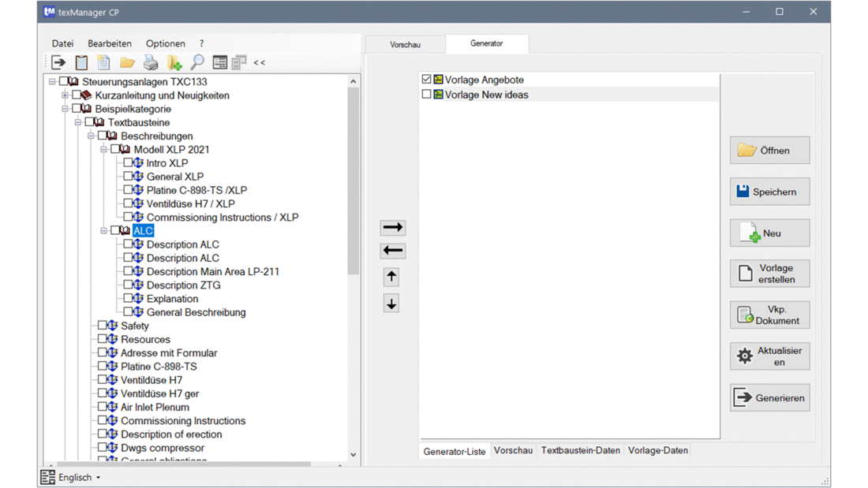Open the folder icon in the toolbar
The height and width of the screenshot is (488, 868).
pos(127,62)
